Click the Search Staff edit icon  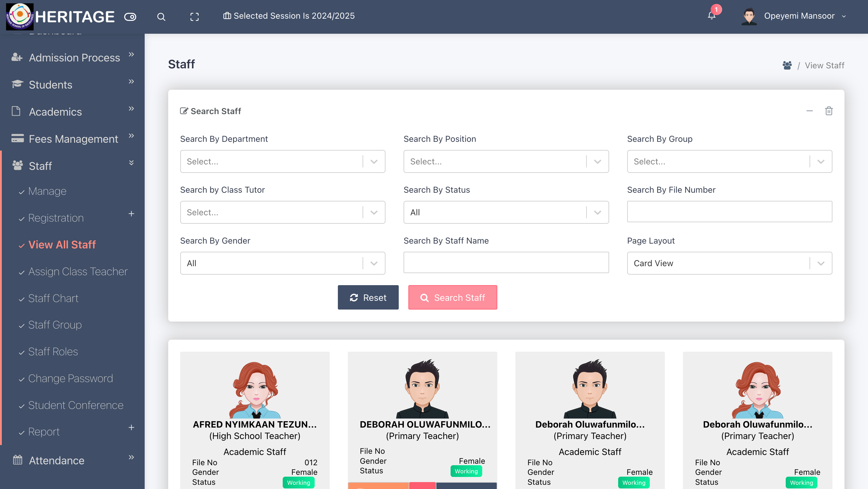(x=184, y=111)
